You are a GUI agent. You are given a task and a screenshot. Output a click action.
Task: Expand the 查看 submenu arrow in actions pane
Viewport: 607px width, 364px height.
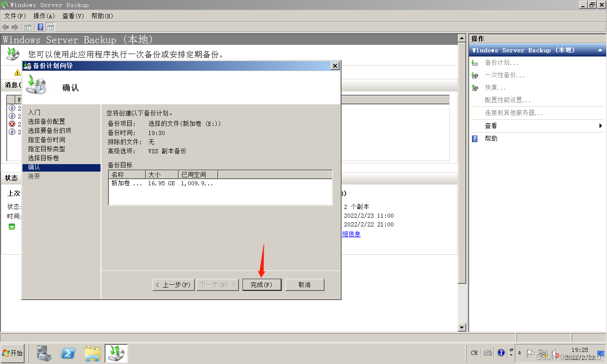(600, 126)
